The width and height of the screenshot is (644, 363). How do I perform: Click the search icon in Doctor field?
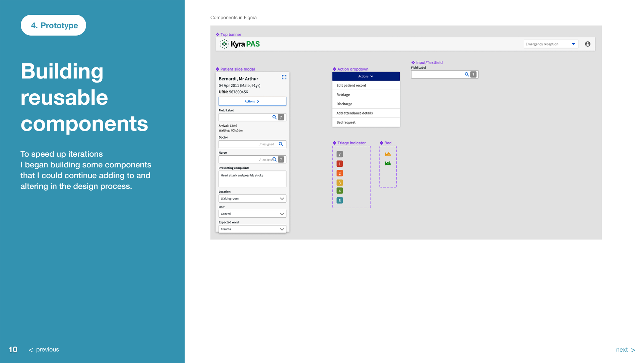click(x=281, y=144)
